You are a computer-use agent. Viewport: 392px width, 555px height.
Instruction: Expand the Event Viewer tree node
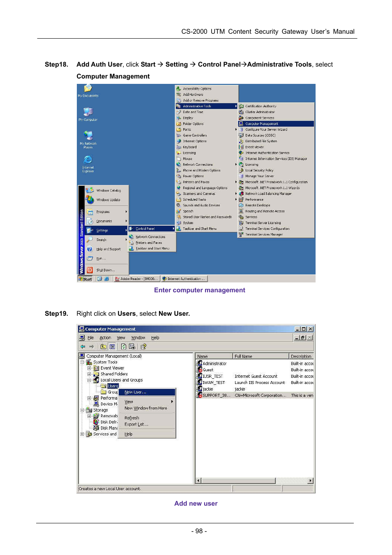89,368
